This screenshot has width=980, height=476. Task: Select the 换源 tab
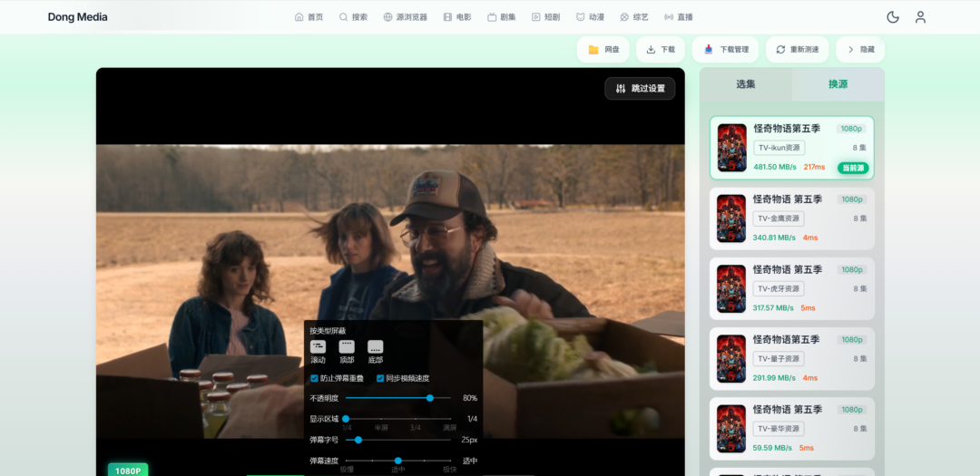click(838, 84)
